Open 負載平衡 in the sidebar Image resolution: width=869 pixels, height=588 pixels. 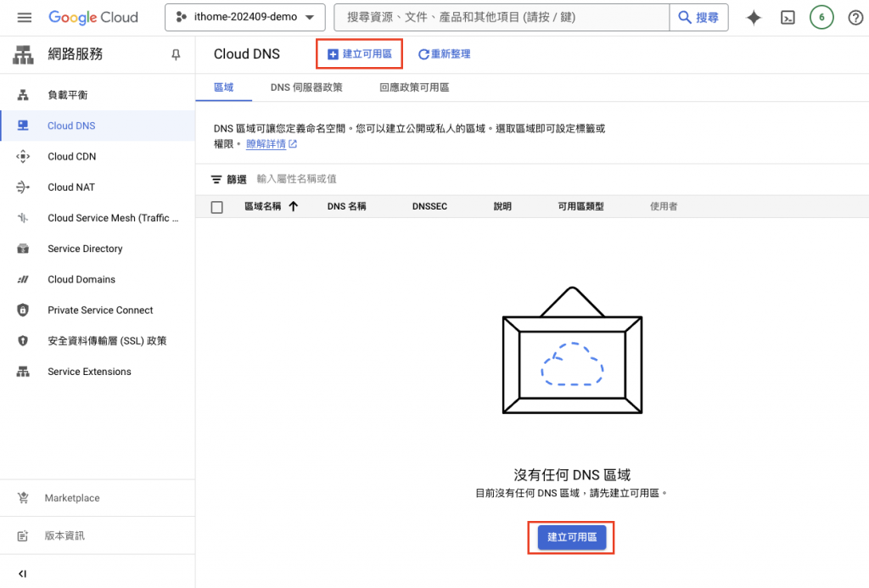coord(68,95)
